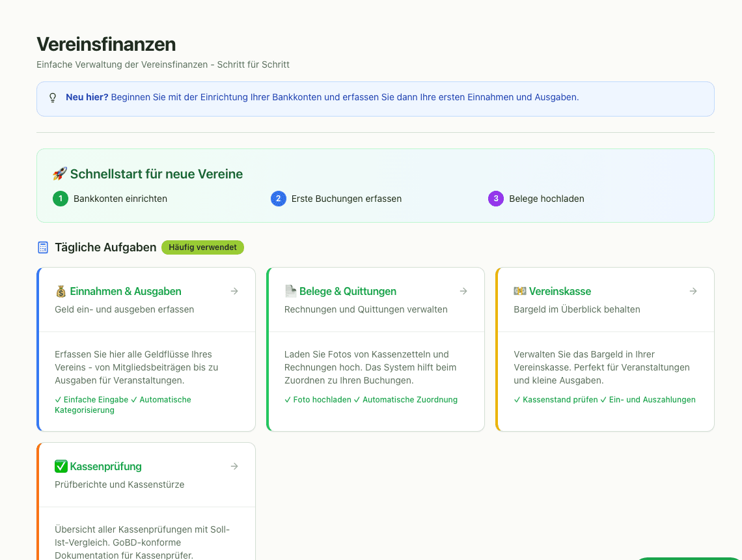Viewport: 742px width, 560px height.
Task: Click the 'Erfassen Sie hier alle Geldflüsse' description
Action: point(136,367)
